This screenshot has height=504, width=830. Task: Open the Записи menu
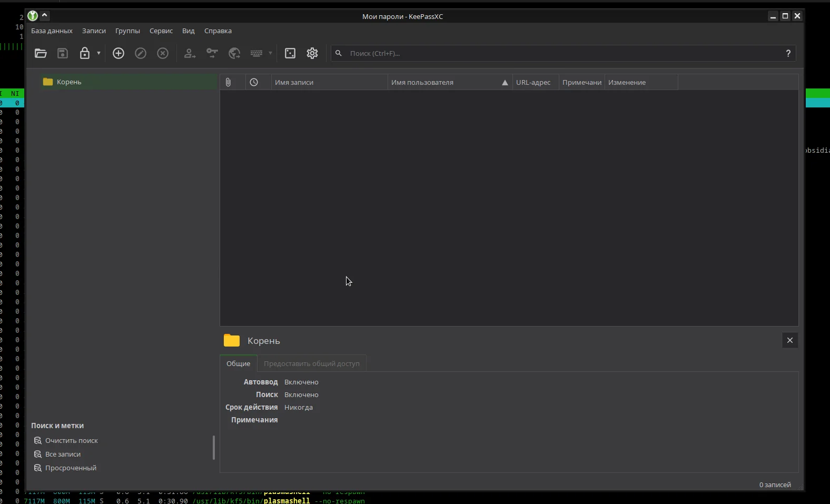[94, 31]
